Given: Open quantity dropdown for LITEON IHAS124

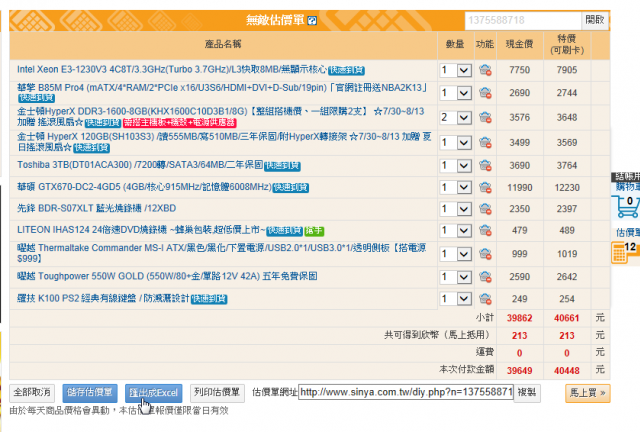Looking at the screenshot, I should point(456,230).
